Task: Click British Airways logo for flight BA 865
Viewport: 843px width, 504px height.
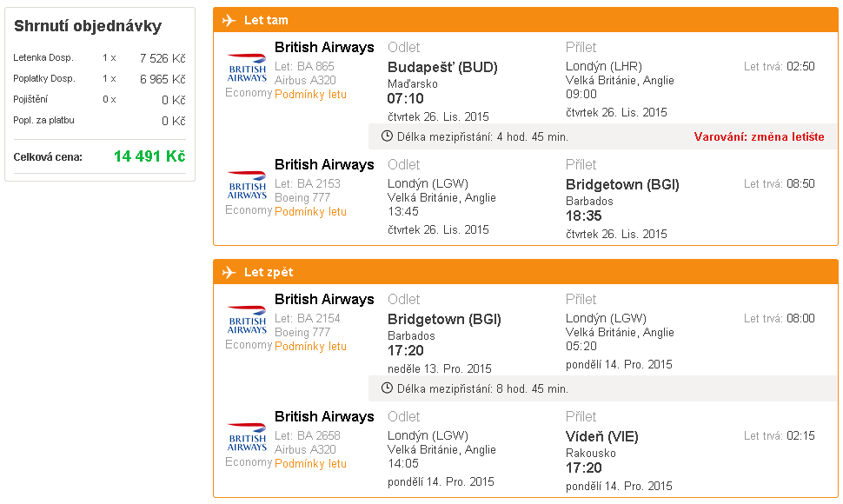Action: click(247, 69)
